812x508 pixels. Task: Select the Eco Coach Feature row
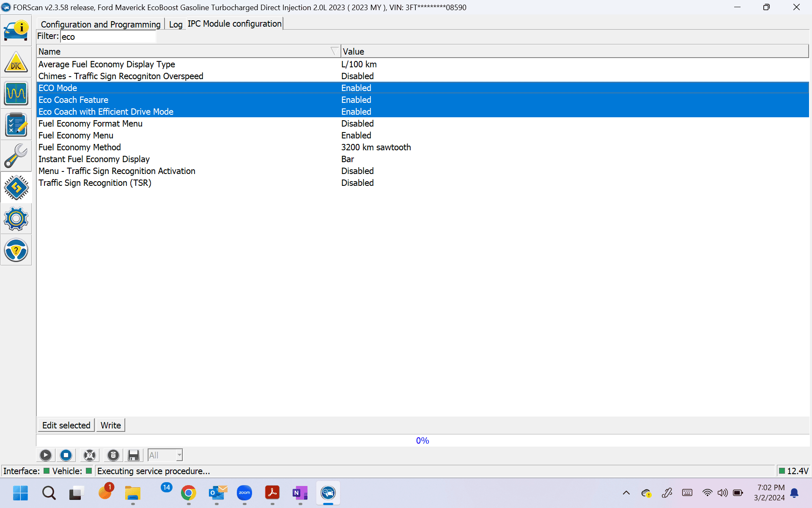point(423,100)
